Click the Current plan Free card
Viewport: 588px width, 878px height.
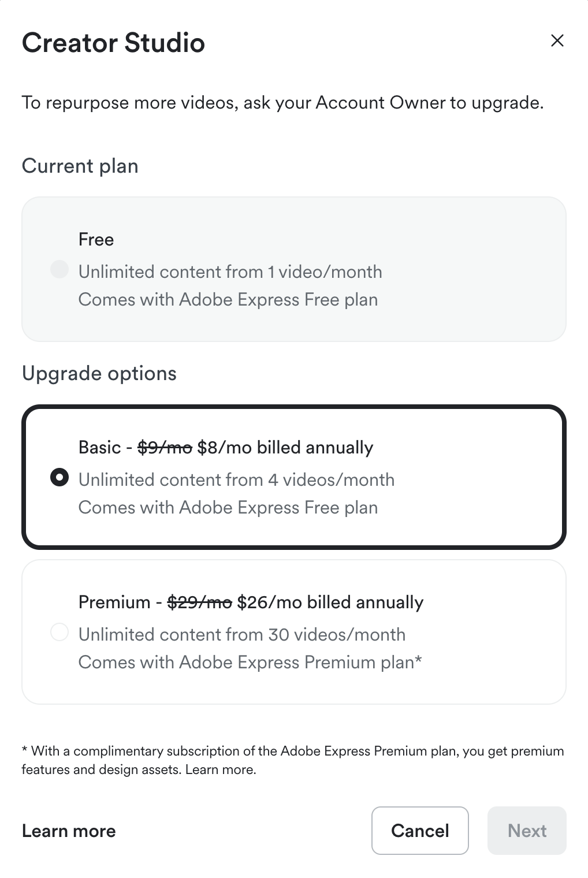pyautogui.click(x=294, y=268)
